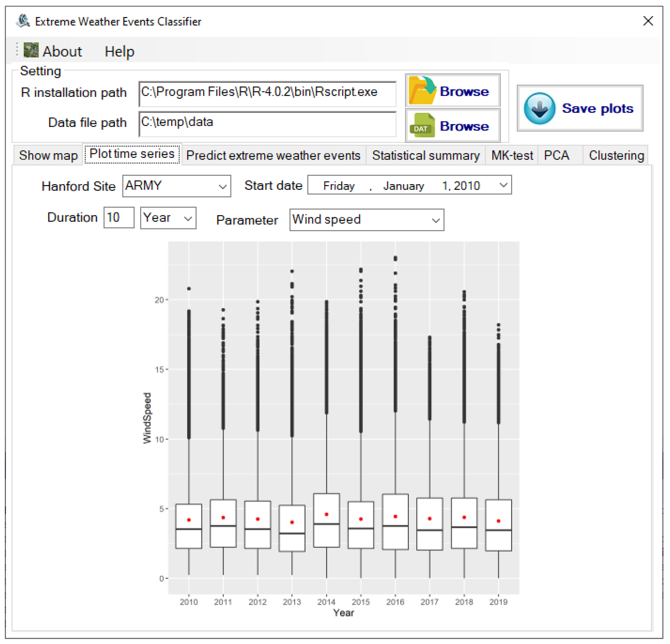Screen dimensions: 670x644
Task: Select the Clustering tab
Action: click(x=616, y=156)
